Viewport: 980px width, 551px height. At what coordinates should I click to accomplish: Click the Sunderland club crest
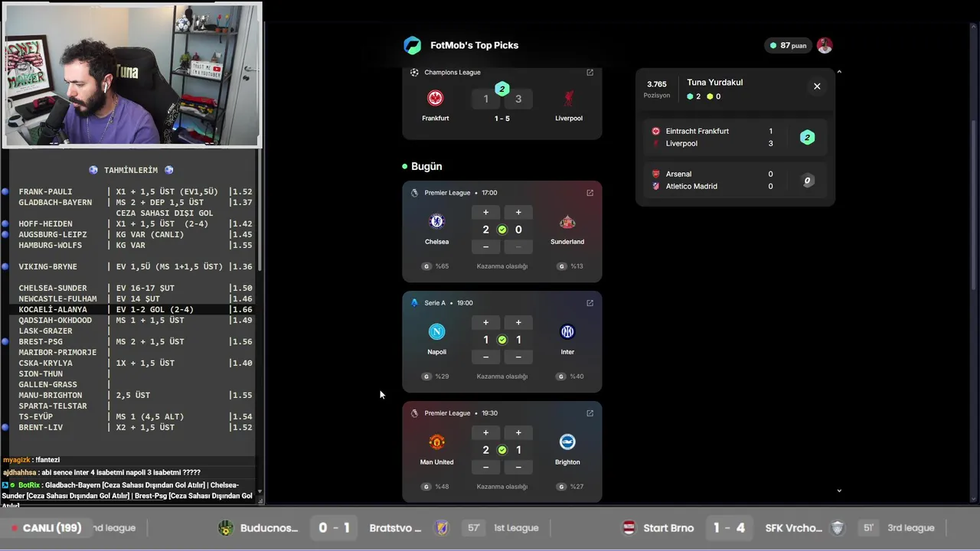567,221
